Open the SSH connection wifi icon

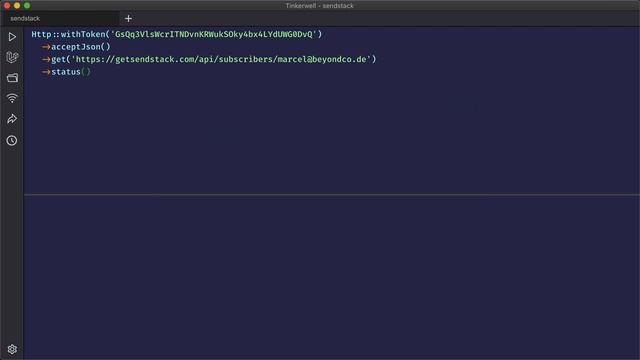point(12,98)
